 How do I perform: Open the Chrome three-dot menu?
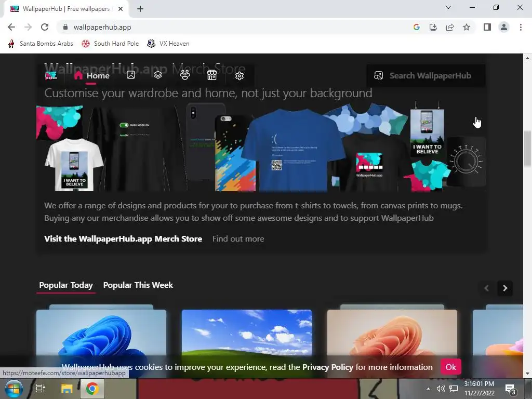521,27
